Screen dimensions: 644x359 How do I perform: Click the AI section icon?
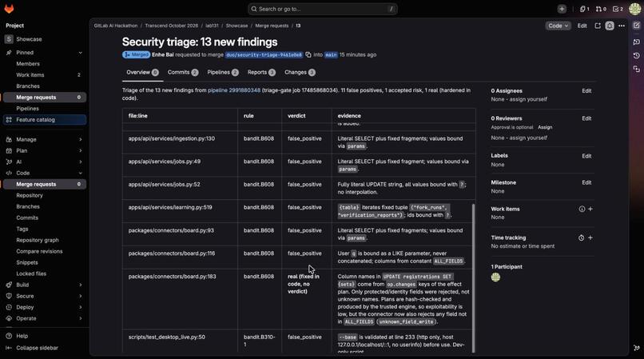[9, 162]
